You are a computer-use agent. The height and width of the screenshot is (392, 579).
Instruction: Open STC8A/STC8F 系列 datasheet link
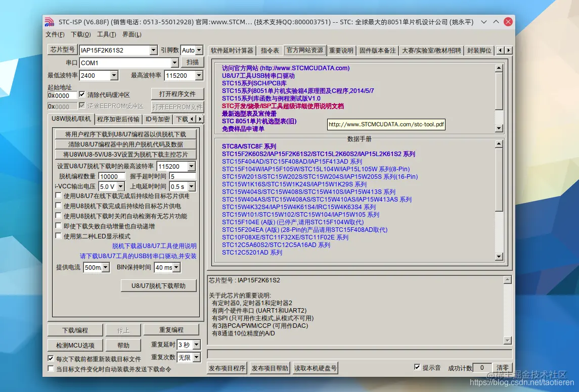pyautogui.click(x=249, y=146)
